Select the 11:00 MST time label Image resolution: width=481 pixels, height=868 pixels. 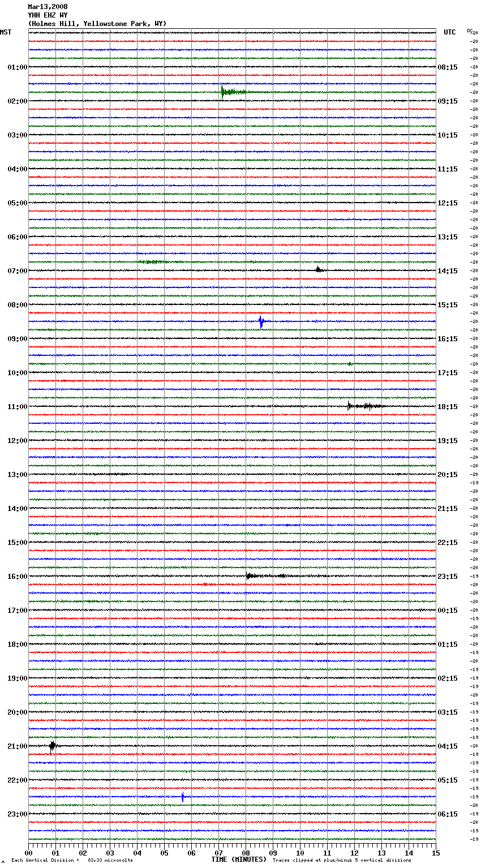tap(17, 407)
